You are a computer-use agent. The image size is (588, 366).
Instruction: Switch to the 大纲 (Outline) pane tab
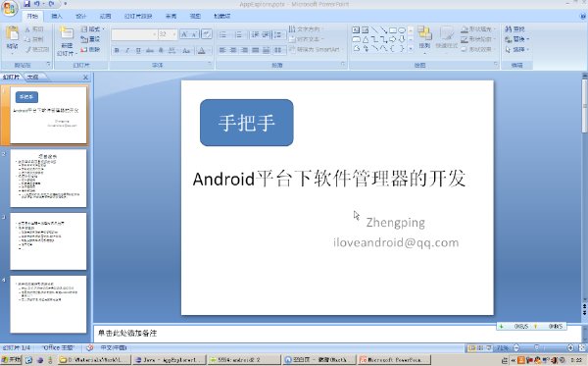coord(33,77)
